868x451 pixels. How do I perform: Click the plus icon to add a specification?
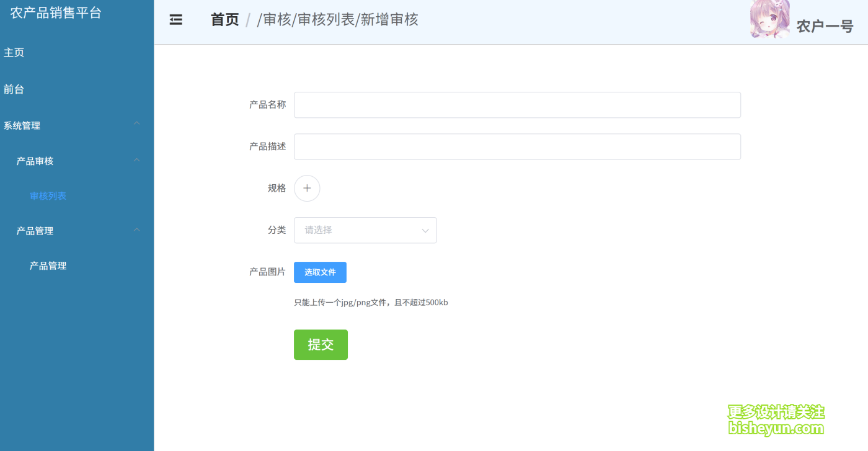(x=306, y=188)
